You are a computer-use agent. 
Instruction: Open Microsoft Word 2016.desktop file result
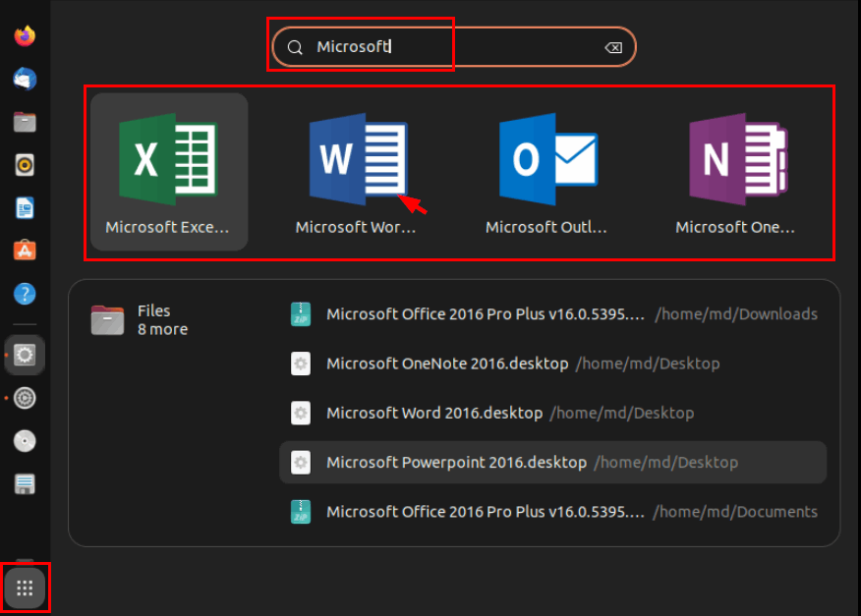point(553,413)
